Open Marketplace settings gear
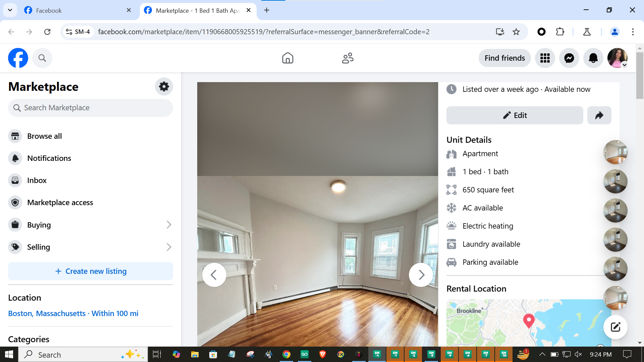 (x=164, y=86)
